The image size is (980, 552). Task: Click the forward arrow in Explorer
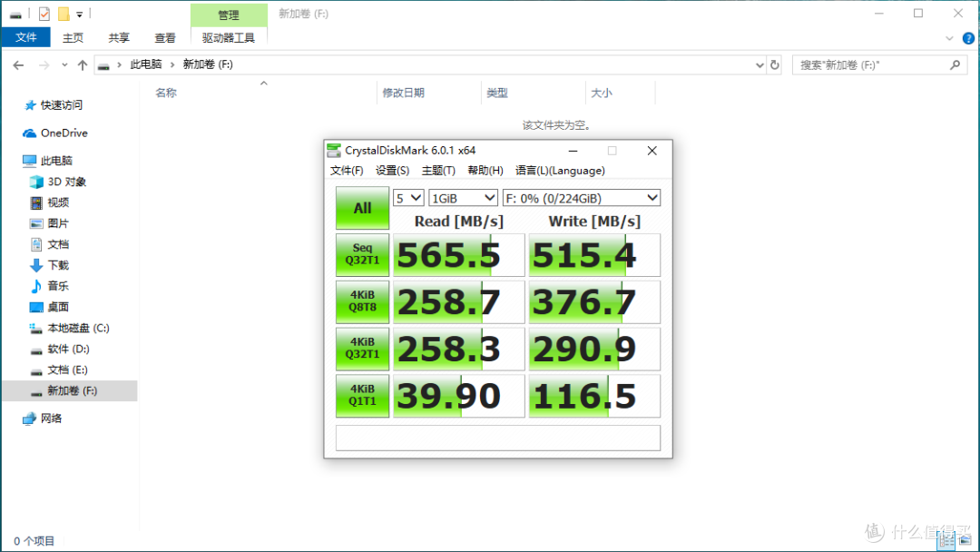(44, 65)
